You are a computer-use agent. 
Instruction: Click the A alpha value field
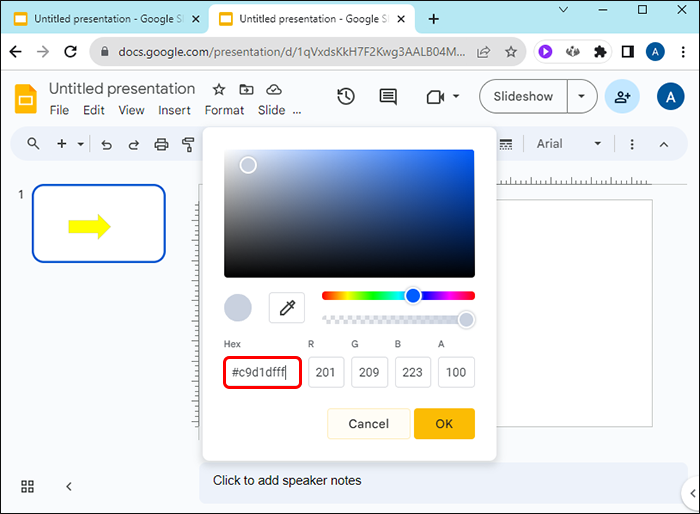tap(456, 372)
